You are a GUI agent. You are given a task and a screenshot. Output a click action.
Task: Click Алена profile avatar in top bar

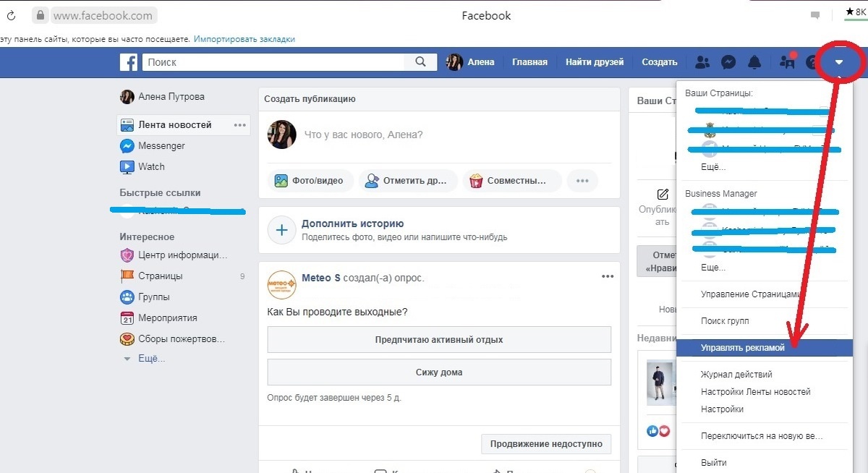pos(454,62)
